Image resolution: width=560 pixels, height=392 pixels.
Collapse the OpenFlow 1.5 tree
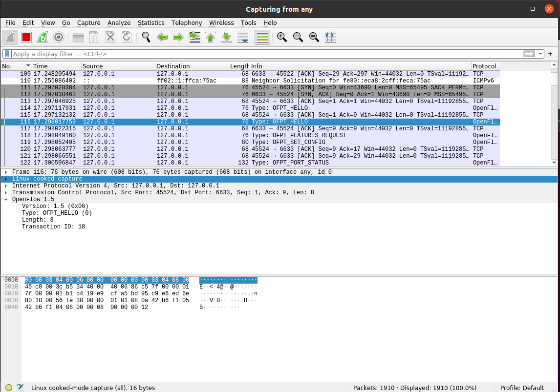point(6,200)
